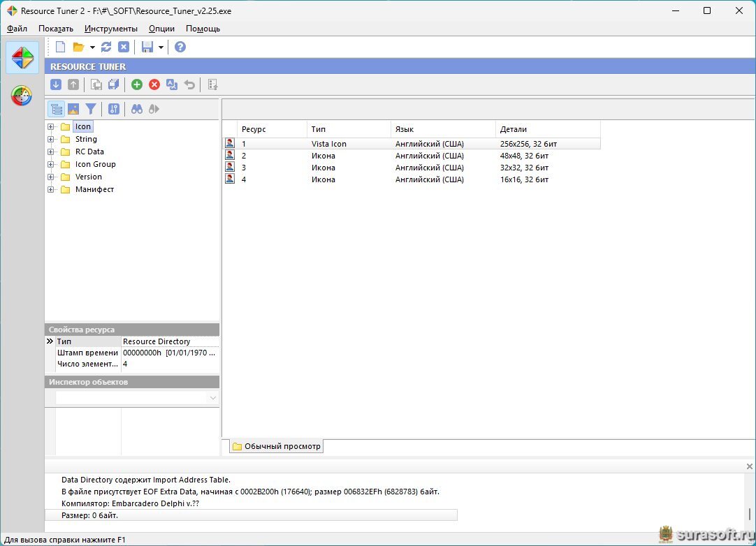The height and width of the screenshot is (546, 756).
Task: Open the Помощь menu
Action: [203, 29]
